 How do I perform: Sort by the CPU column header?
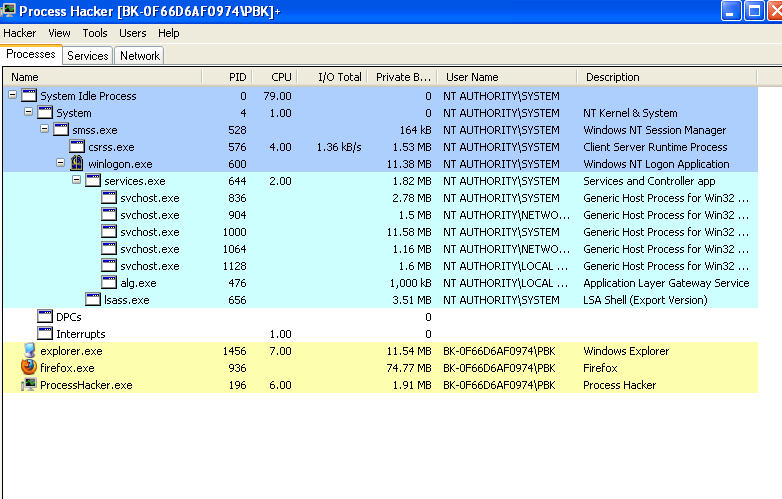point(275,77)
